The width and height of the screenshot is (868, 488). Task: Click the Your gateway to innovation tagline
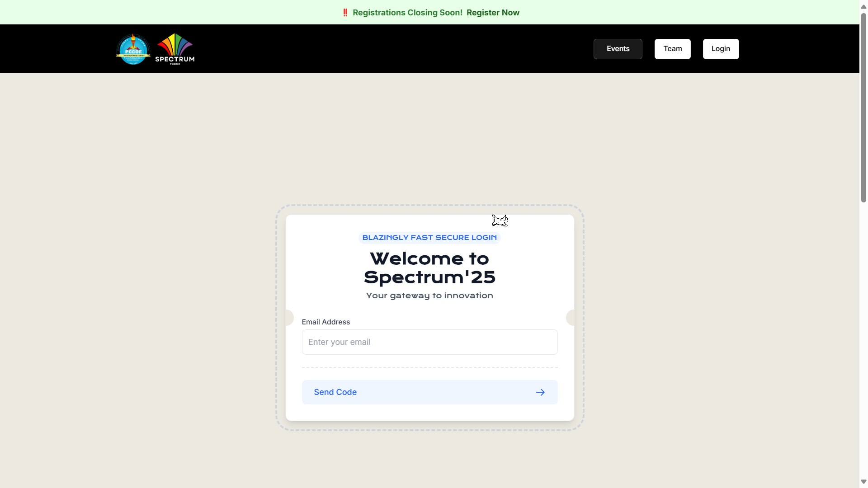(429, 295)
